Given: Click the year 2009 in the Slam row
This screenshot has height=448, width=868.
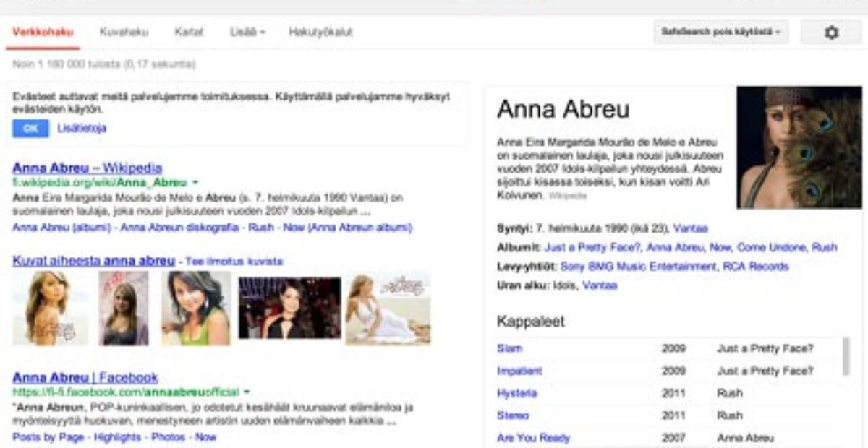Looking at the screenshot, I should (x=673, y=348).
